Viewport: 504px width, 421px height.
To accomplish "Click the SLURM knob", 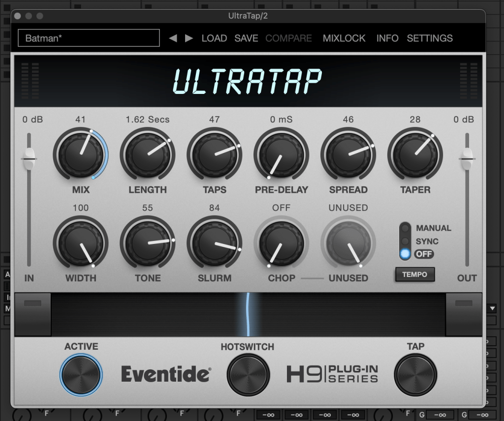I will tap(214, 243).
